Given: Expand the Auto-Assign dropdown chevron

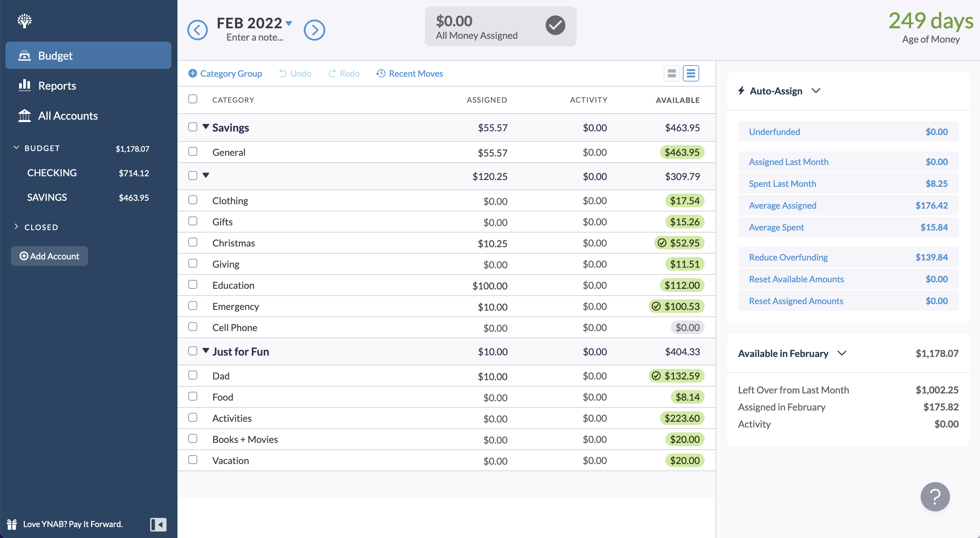Looking at the screenshot, I should (818, 91).
